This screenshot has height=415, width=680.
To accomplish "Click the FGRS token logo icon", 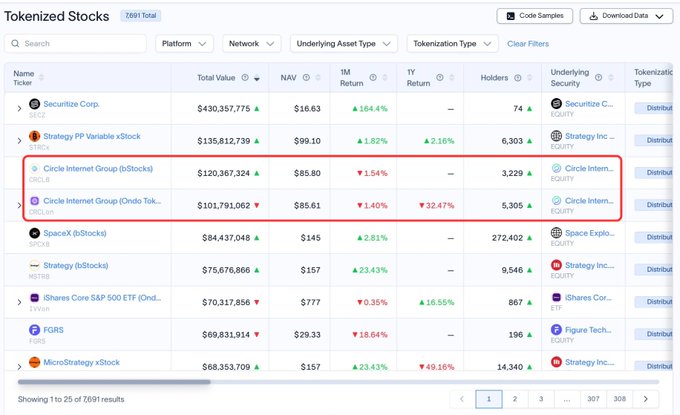I will (34, 330).
